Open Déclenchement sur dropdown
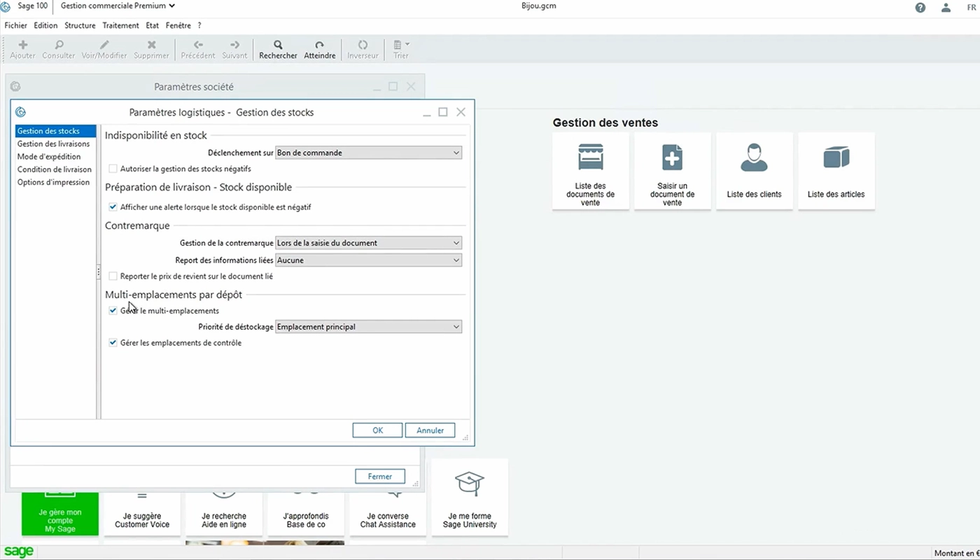The height and width of the screenshot is (560, 980). pyautogui.click(x=369, y=153)
